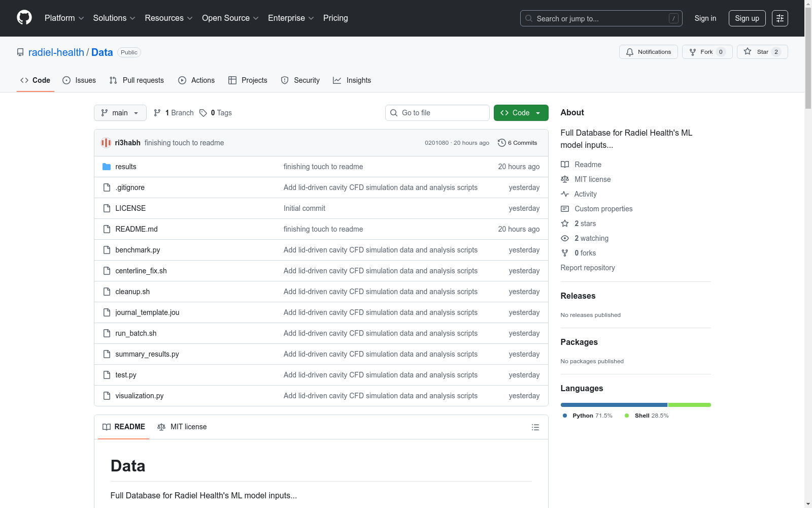This screenshot has height=508, width=812.
Task: Click the file icon for .gitignore
Action: (x=107, y=187)
